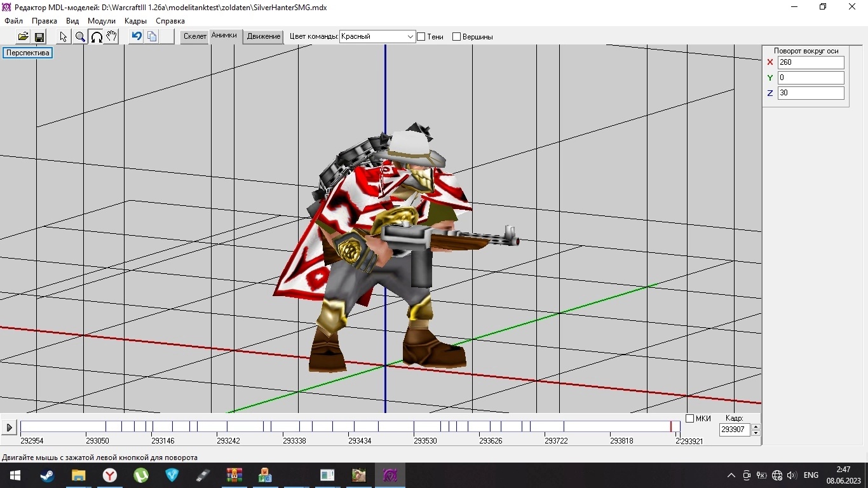Image resolution: width=868 pixels, height=488 pixels.
Task: Save the model with the floppy disk icon
Action: (x=39, y=37)
